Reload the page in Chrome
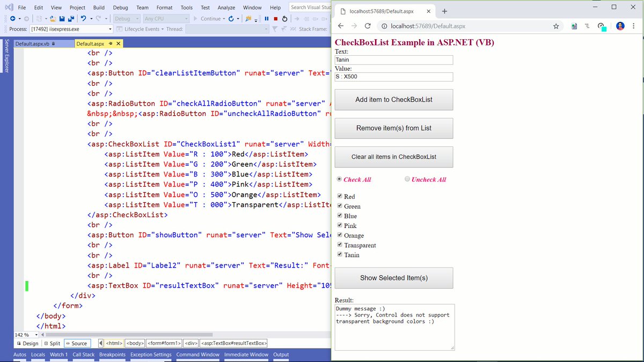 368,26
